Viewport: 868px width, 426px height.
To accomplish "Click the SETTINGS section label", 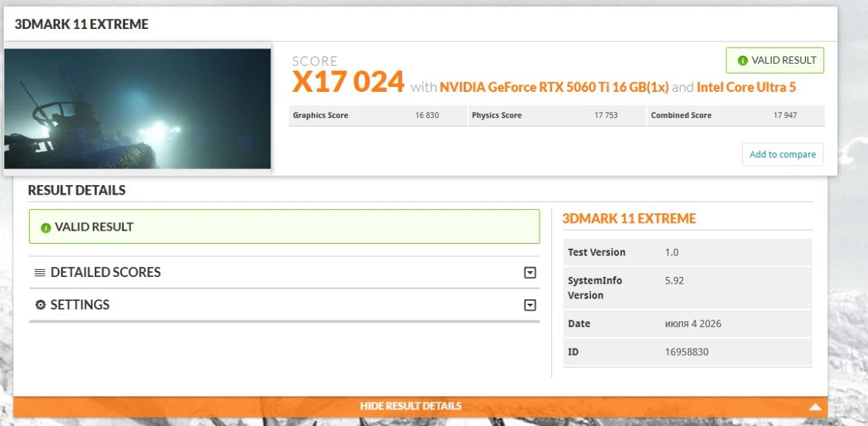I will coord(80,304).
